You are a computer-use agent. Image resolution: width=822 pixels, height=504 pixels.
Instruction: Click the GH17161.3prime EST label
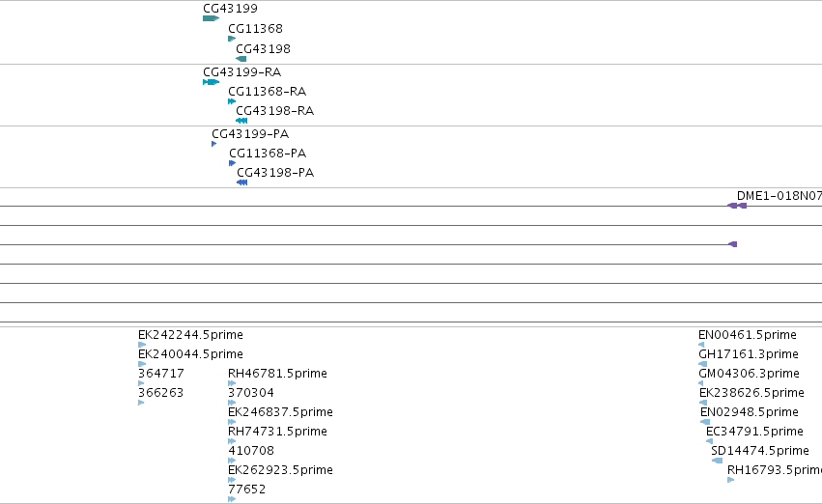point(748,353)
